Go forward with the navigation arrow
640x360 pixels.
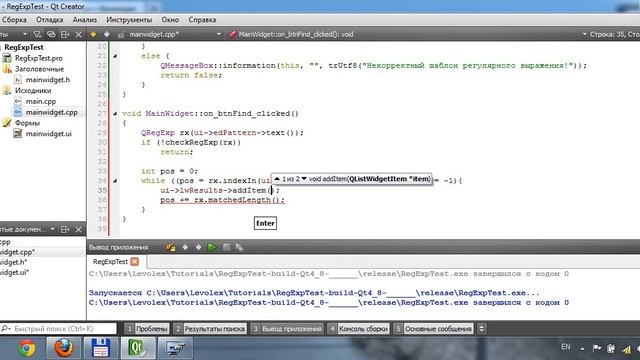[x=107, y=35]
